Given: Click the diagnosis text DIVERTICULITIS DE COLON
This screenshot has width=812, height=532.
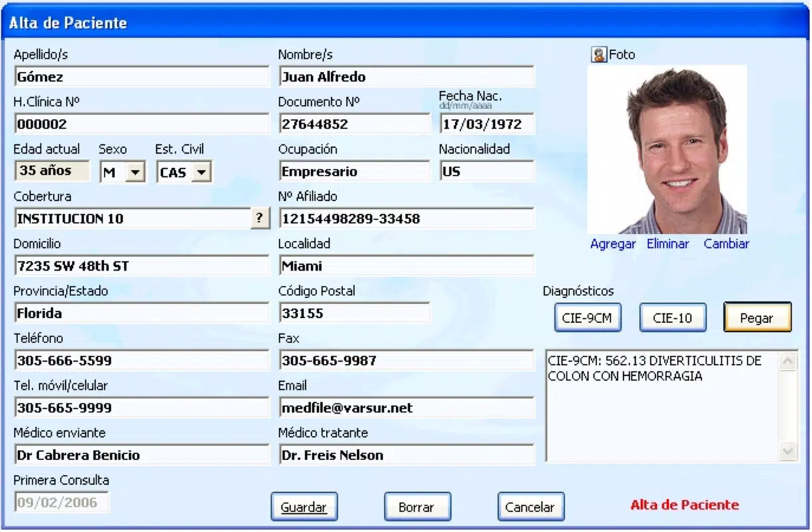Looking at the screenshot, I should click(x=654, y=368).
